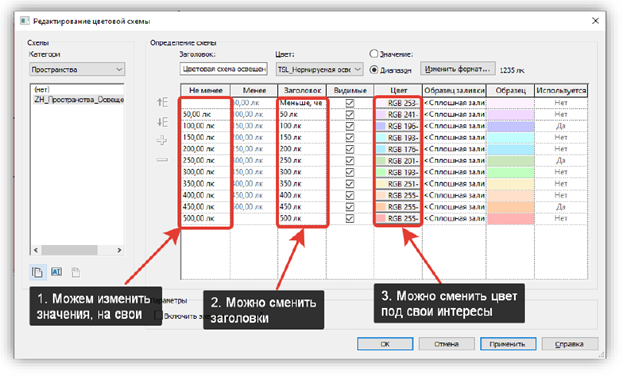This screenshot has width=624, height=378.
Task: Click the 'Образец заливки' column header
Action: 454,90
